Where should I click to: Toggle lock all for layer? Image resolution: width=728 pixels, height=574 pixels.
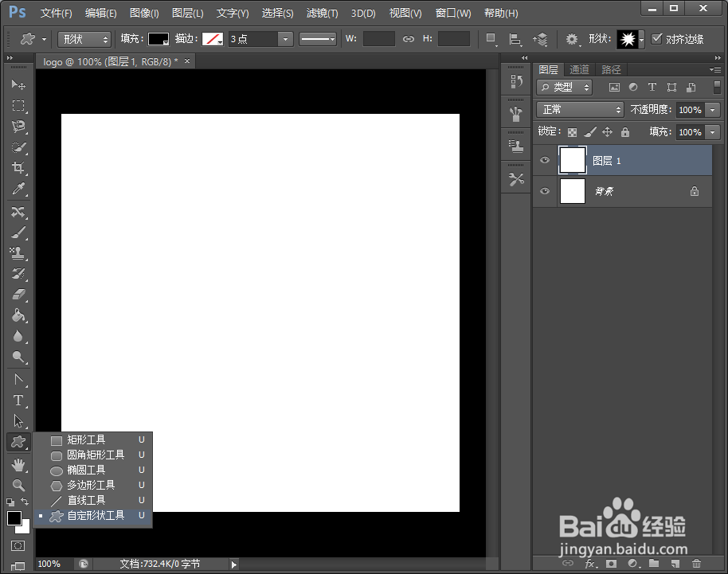tap(625, 132)
